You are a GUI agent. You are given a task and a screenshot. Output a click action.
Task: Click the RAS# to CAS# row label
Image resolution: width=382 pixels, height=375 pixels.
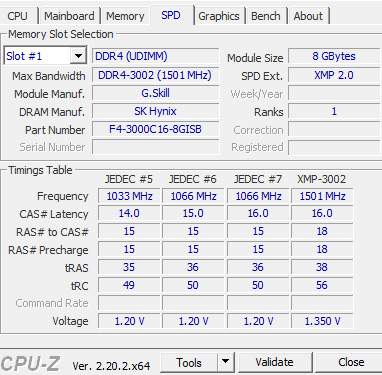[x=52, y=232]
